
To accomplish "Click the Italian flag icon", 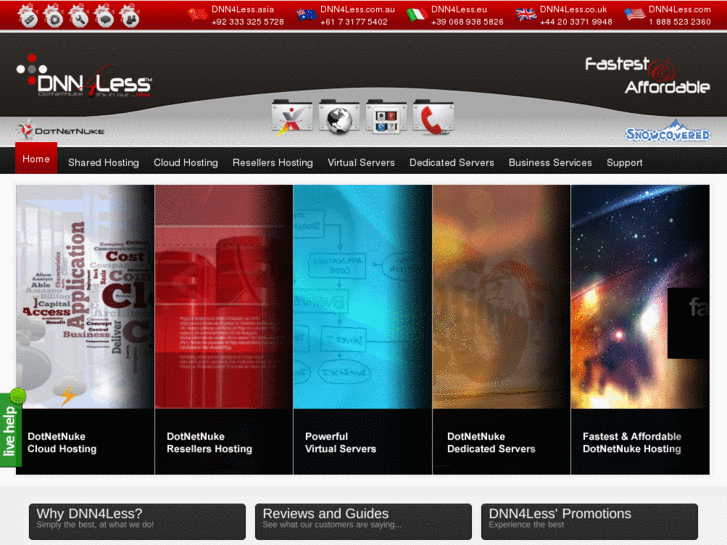I will point(417,14).
